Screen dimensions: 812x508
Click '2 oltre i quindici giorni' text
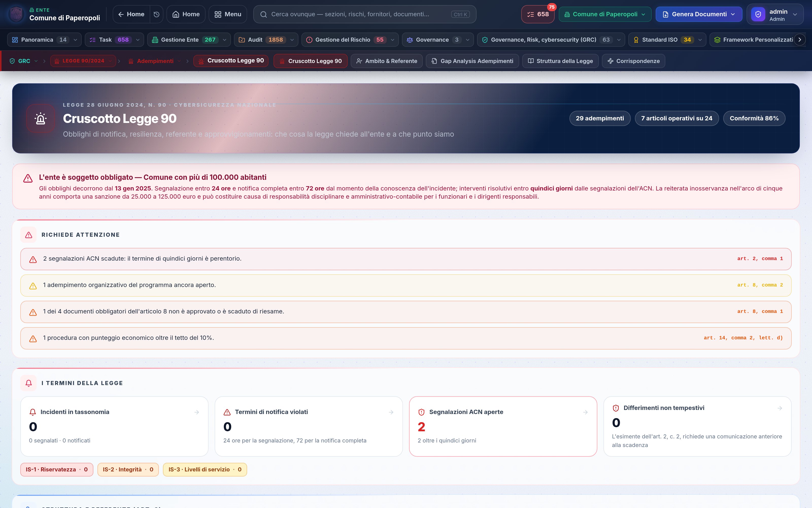447,440
